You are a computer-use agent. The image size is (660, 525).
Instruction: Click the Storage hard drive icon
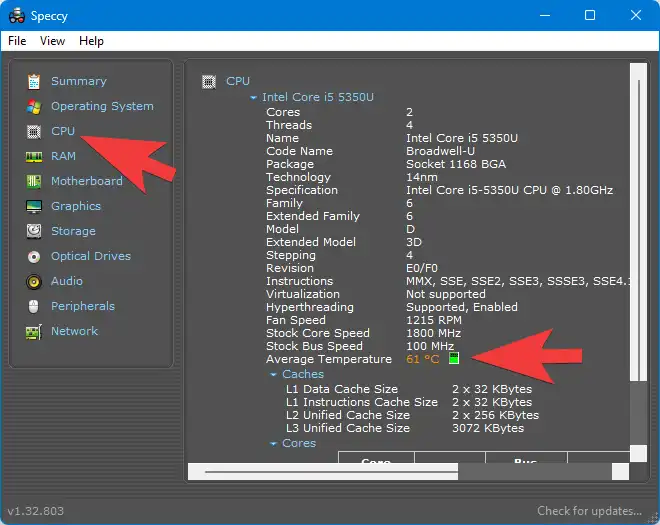pos(34,231)
